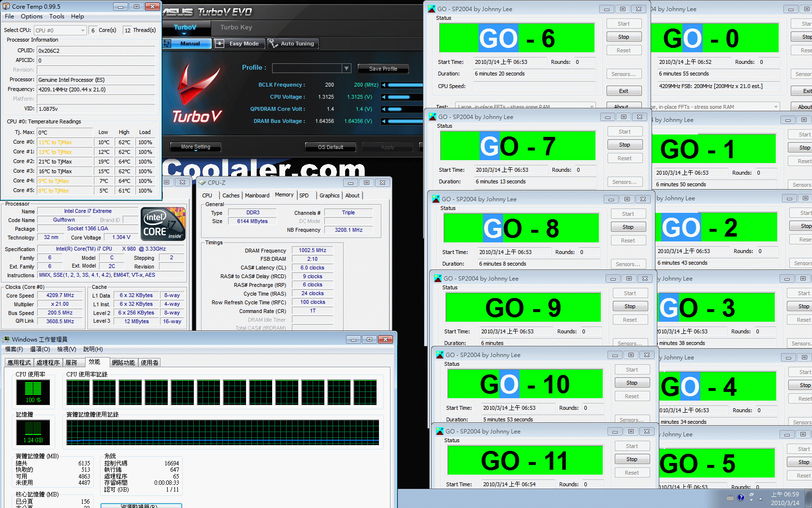Click the GO - 9 window title icon
Screen dimensions: 812x508
[x=438, y=278]
